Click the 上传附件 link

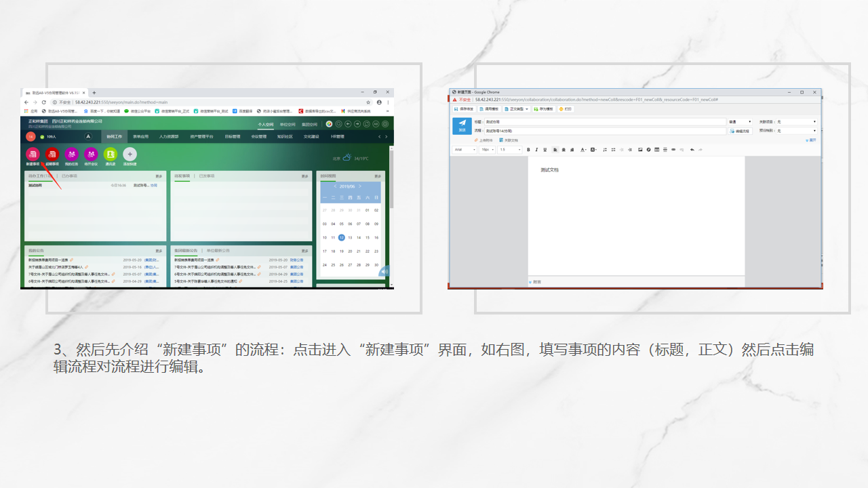click(x=484, y=140)
